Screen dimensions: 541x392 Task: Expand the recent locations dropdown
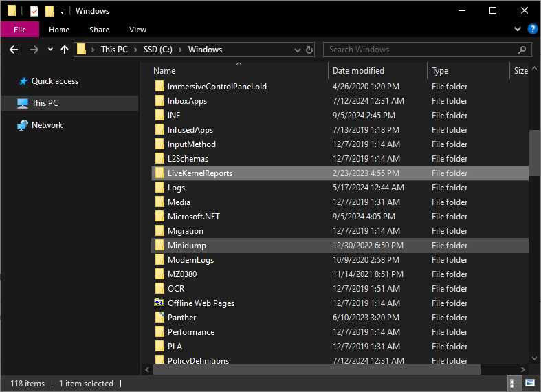click(x=50, y=50)
